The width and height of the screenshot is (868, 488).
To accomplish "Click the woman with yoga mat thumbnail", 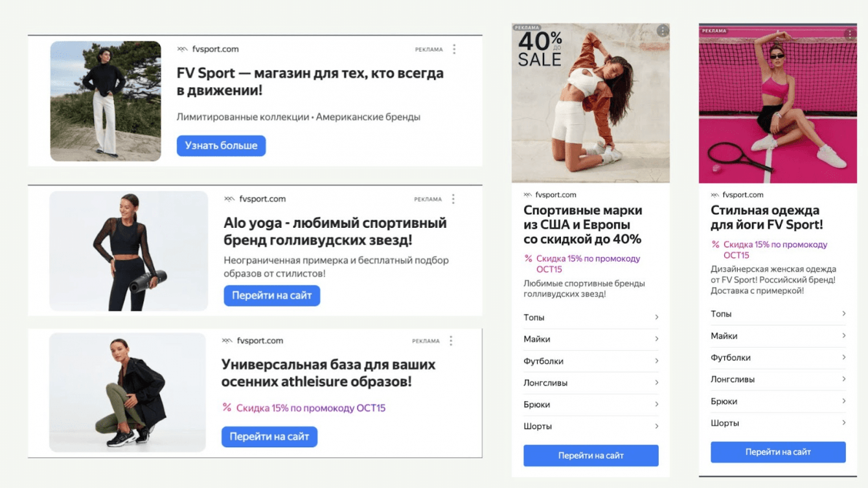I will point(129,250).
